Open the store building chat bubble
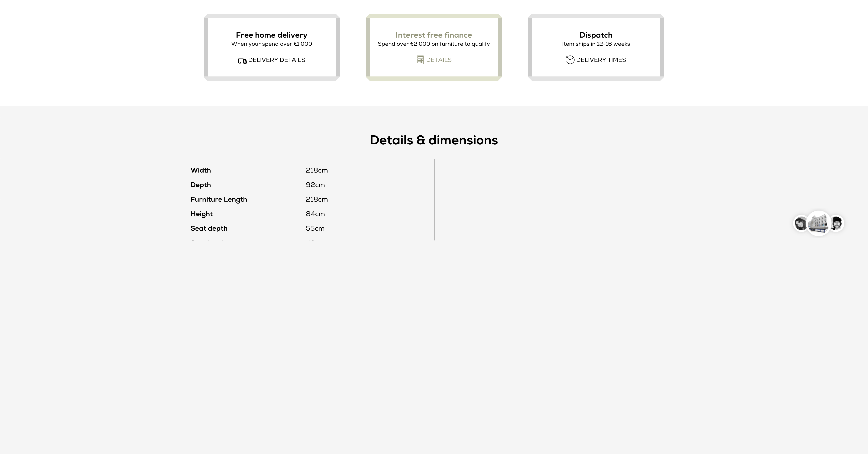The width and height of the screenshot is (868, 454). click(x=818, y=223)
